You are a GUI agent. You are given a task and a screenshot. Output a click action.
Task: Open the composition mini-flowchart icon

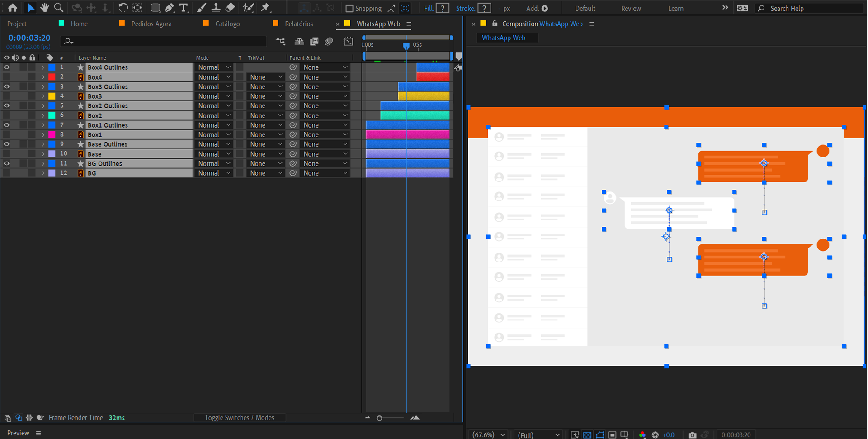(x=281, y=42)
